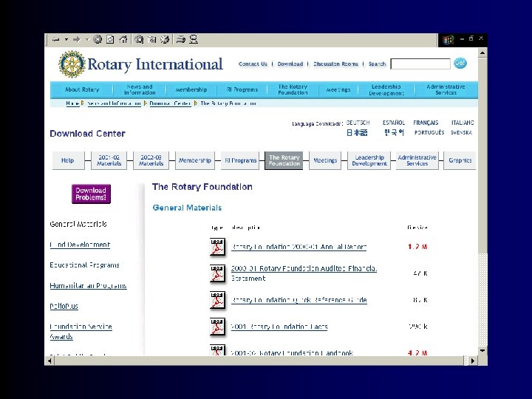Click the vertical scrollbar down arrow

482,351
